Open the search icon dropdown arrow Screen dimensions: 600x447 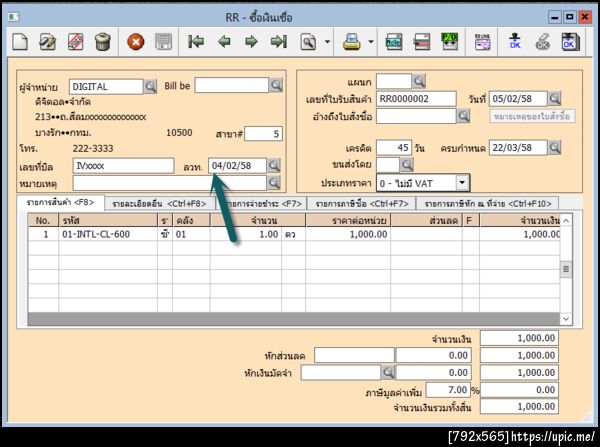click(x=327, y=42)
